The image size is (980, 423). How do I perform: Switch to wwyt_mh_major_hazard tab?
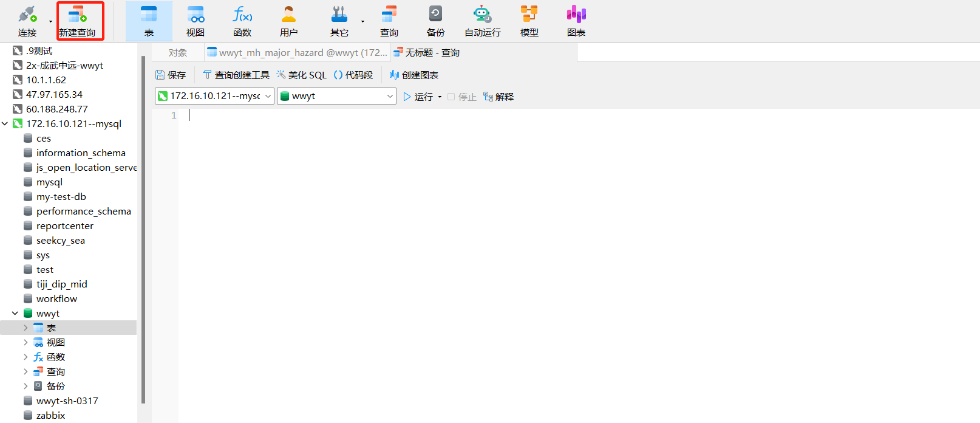(x=298, y=53)
